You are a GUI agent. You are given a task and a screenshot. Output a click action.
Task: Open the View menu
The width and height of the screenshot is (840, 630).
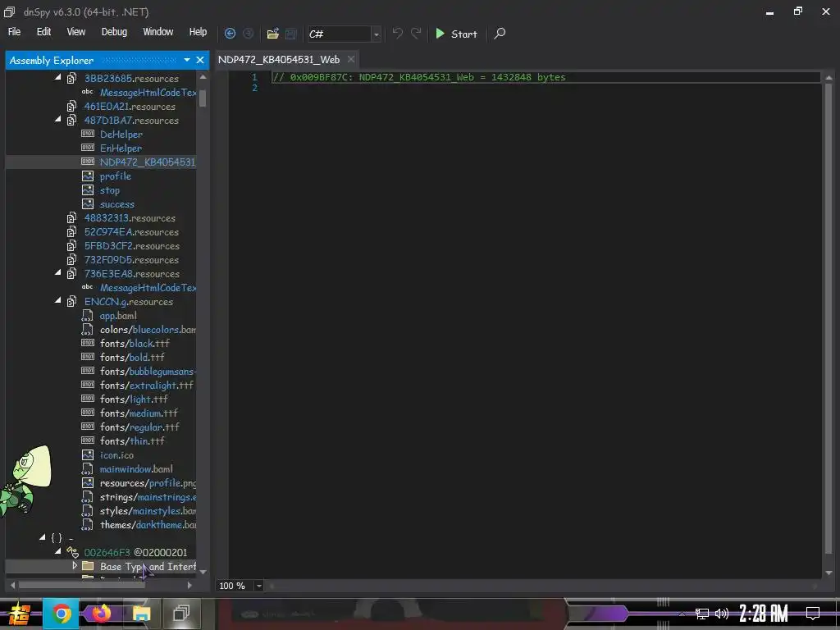[x=76, y=32]
